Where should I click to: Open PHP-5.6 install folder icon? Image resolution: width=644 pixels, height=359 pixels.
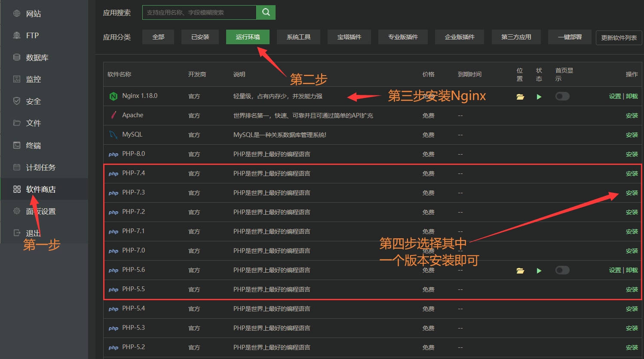(520, 271)
